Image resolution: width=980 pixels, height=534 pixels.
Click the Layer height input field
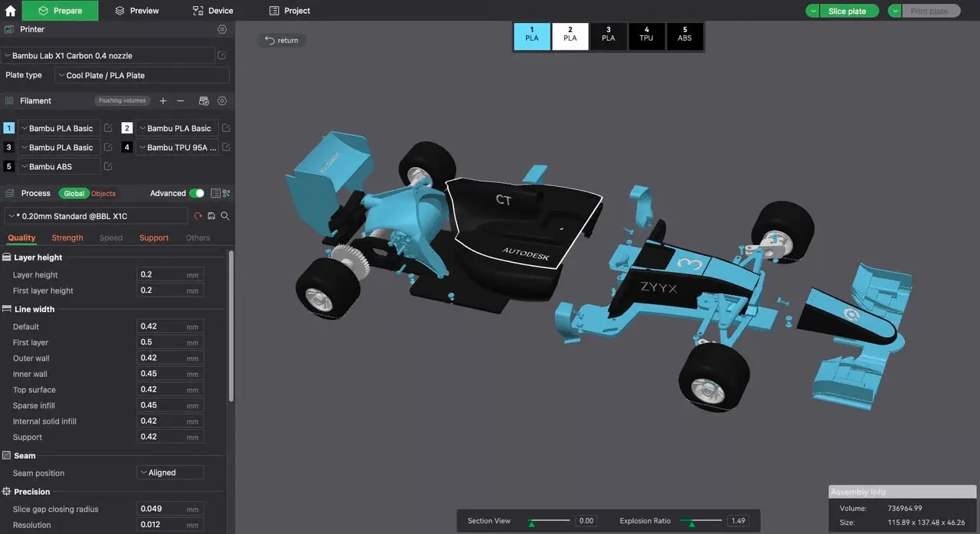pyautogui.click(x=170, y=274)
